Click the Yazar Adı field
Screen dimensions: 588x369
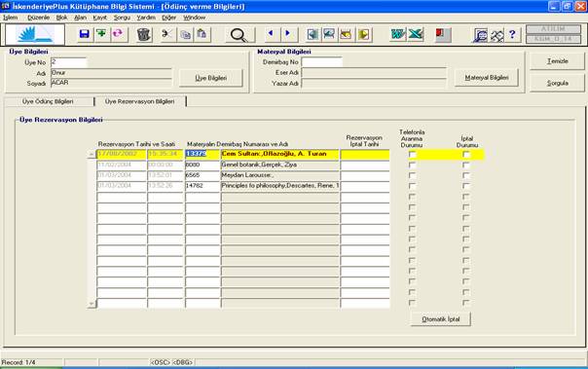coord(374,83)
